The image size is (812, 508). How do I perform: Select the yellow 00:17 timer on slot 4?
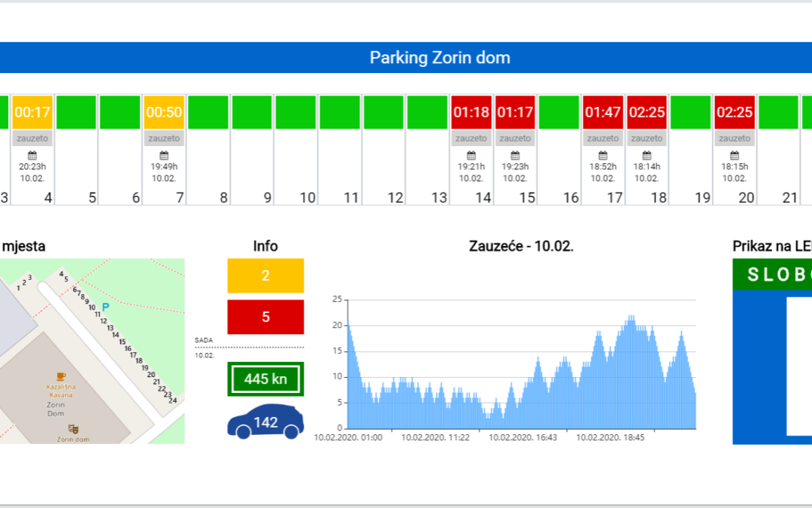(x=32, y=112)
